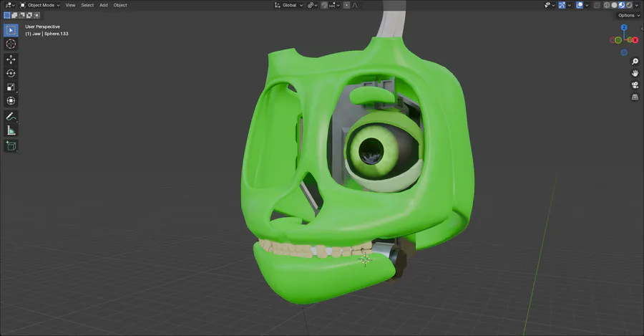Viewport: 644px width, 336px height.
Task: Click the blue Z axis gizmo handle
Action: pyautogui.click(x=624, y=27)
